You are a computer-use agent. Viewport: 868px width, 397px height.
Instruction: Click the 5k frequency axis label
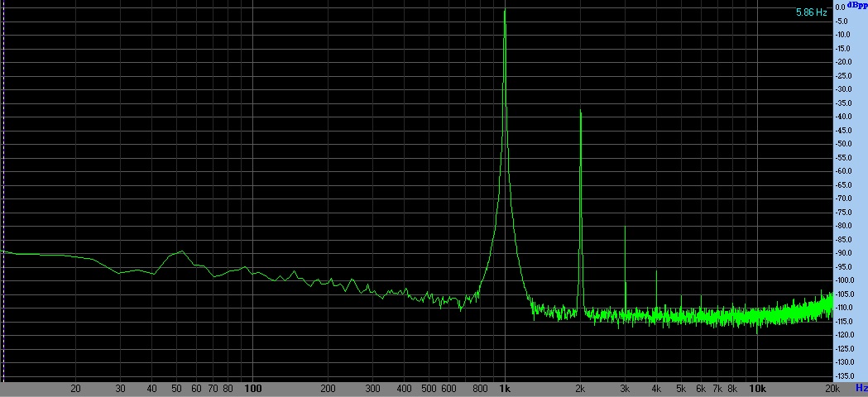(681, 388)
